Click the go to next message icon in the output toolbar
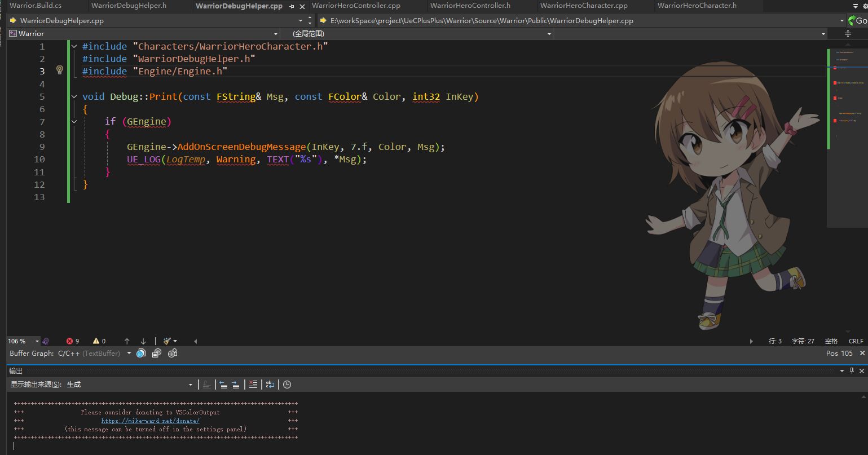Screen dimensions: 868x455 [236, 385]
